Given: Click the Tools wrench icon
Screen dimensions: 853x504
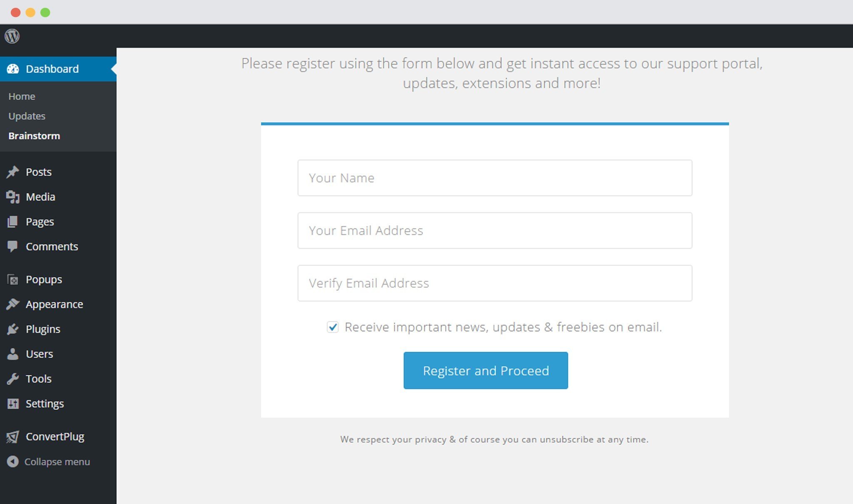Looking at the screenshot, I should coord(13,379).
